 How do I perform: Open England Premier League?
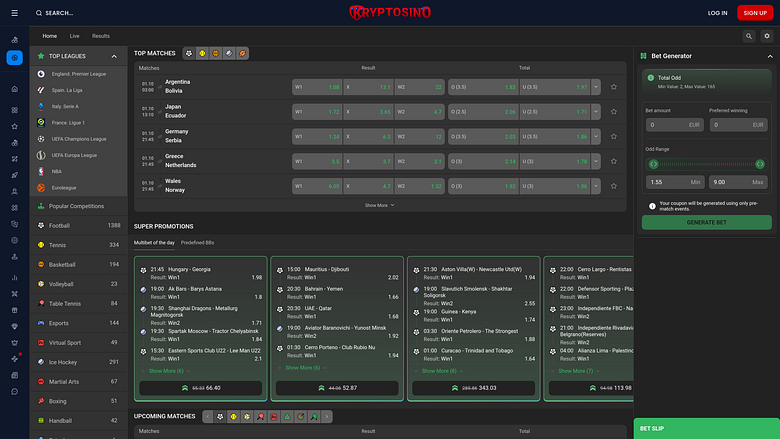[x=79, y=74]
